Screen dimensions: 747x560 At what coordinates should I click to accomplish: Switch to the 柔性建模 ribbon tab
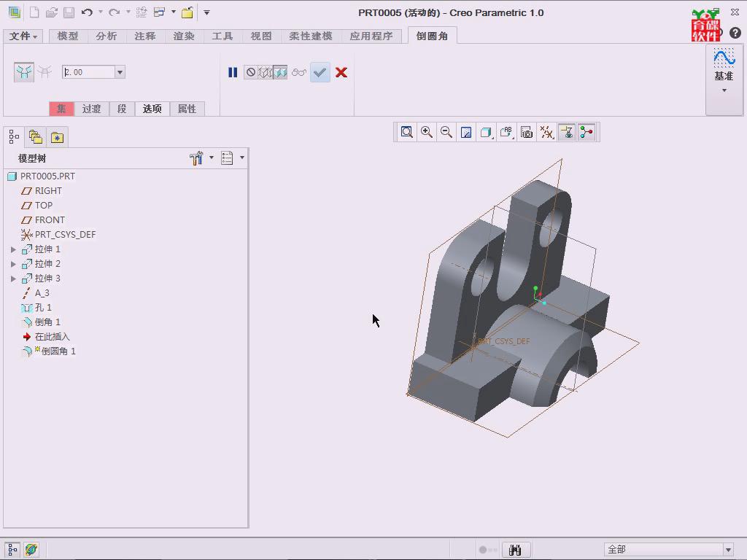(x=311, y=36)
